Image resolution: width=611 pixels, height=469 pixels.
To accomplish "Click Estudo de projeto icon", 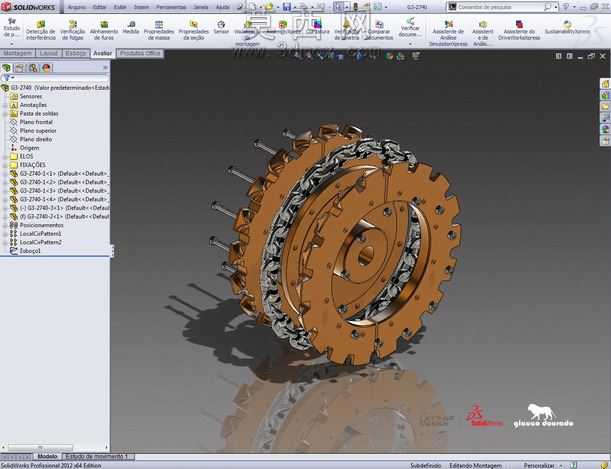I will [12, 27].
